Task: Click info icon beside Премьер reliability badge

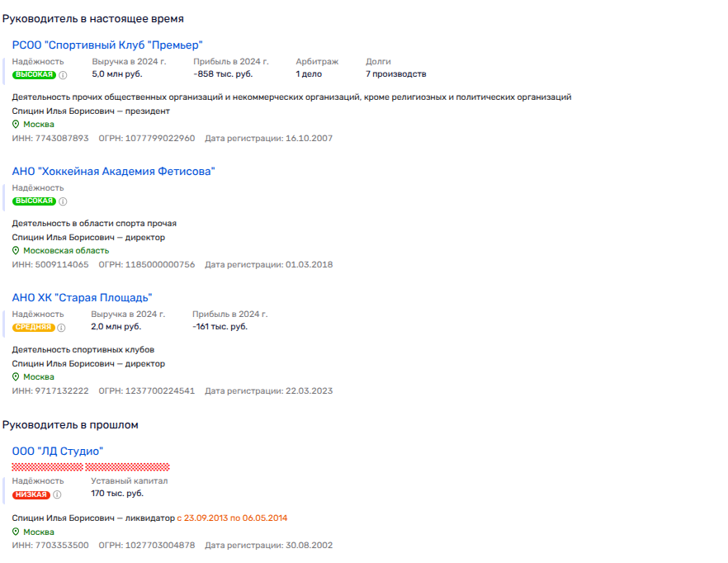Action: click(x=63, y=75)
